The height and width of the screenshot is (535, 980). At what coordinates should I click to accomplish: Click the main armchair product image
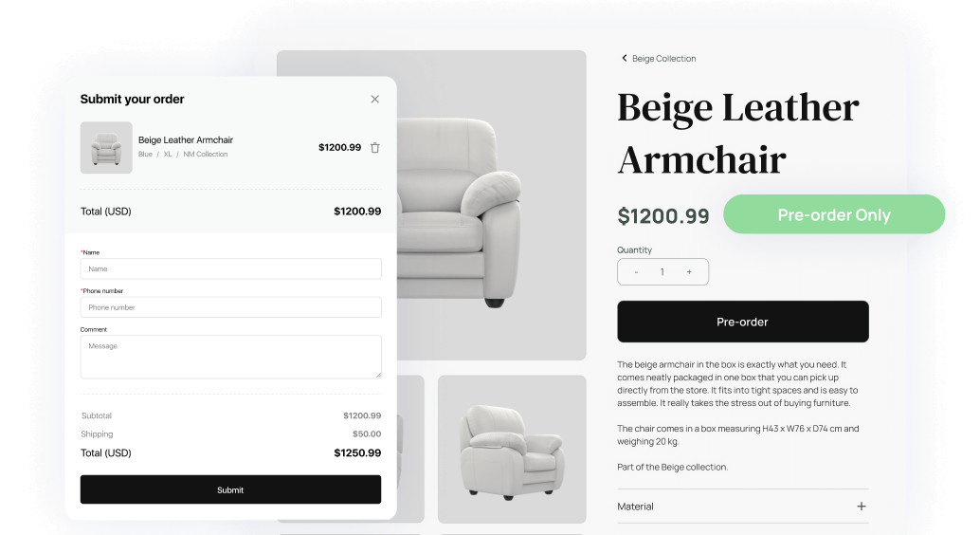coord(491,205)
